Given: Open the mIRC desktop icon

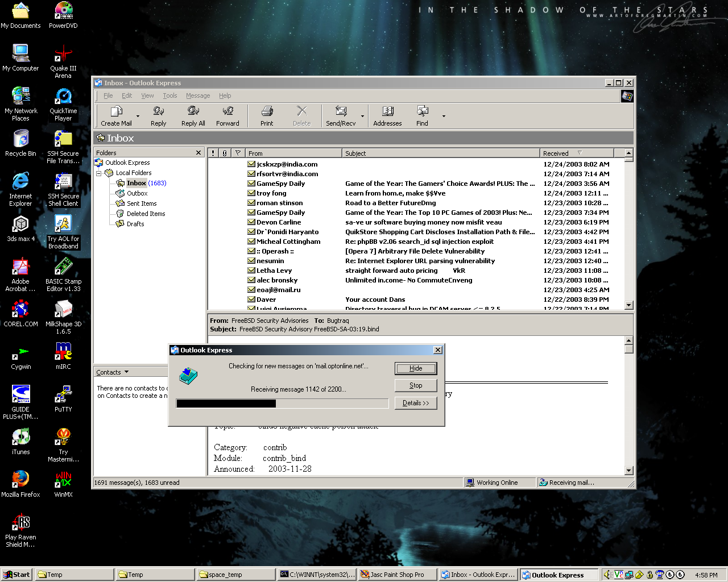Looking at the screenshot, I should (63, 356).
